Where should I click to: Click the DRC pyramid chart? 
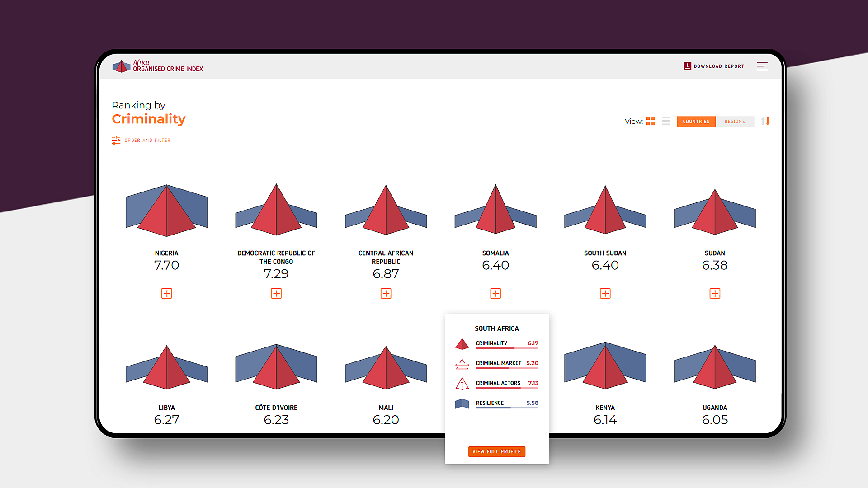pos(276,209)
